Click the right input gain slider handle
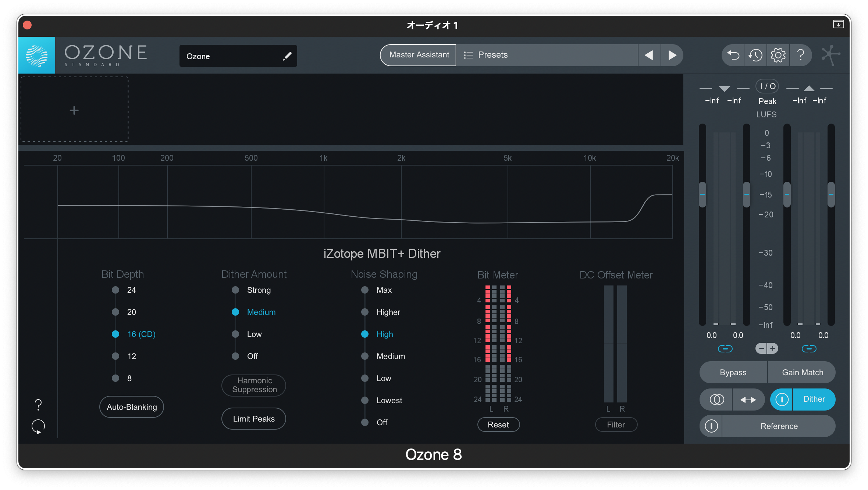The image size is (868, 490). (747, 194)
